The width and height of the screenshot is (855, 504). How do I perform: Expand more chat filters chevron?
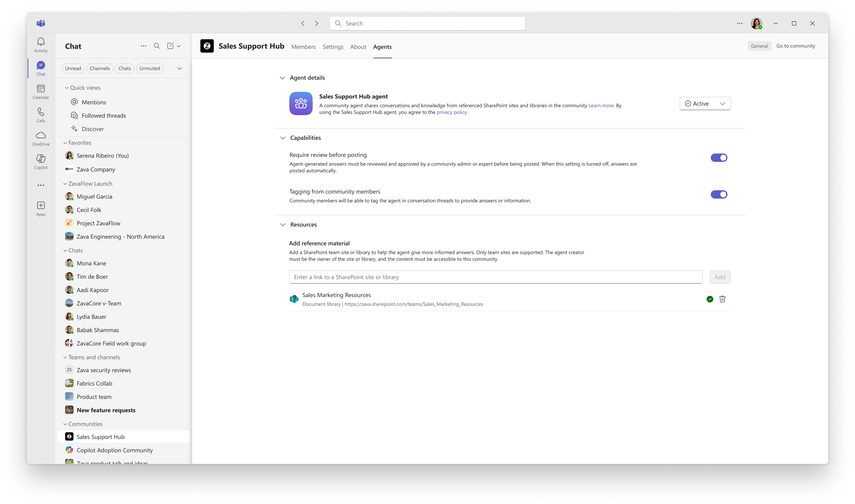pos(180,69)
